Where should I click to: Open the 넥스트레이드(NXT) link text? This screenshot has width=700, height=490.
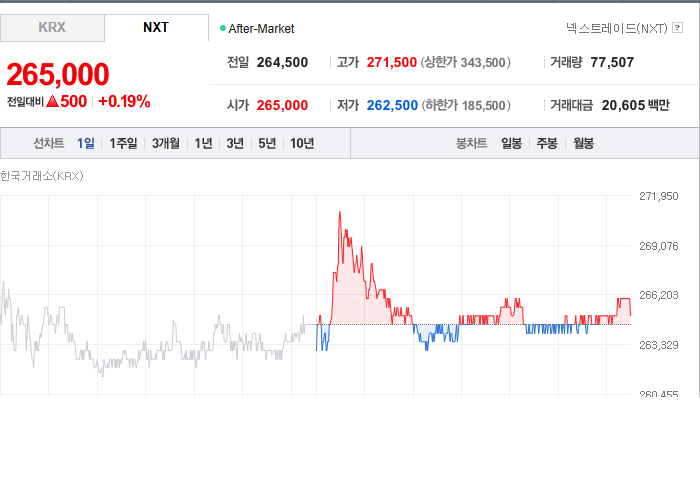(617, 29)
